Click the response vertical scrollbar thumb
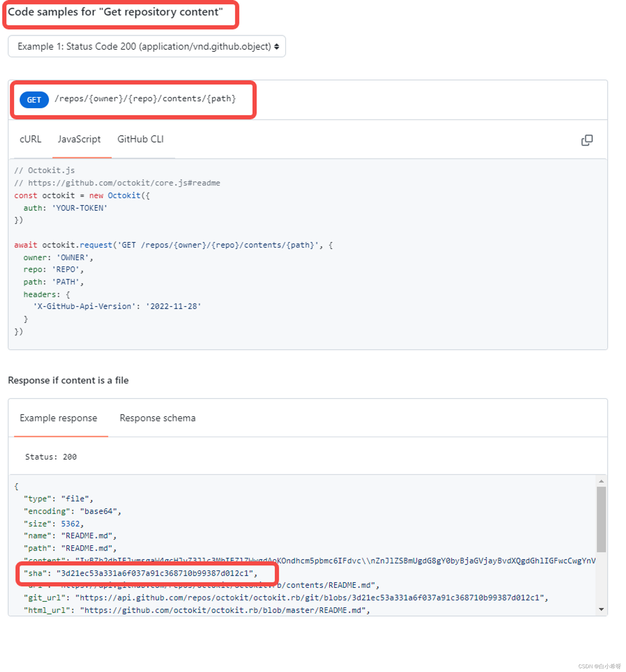 (601, 519)
